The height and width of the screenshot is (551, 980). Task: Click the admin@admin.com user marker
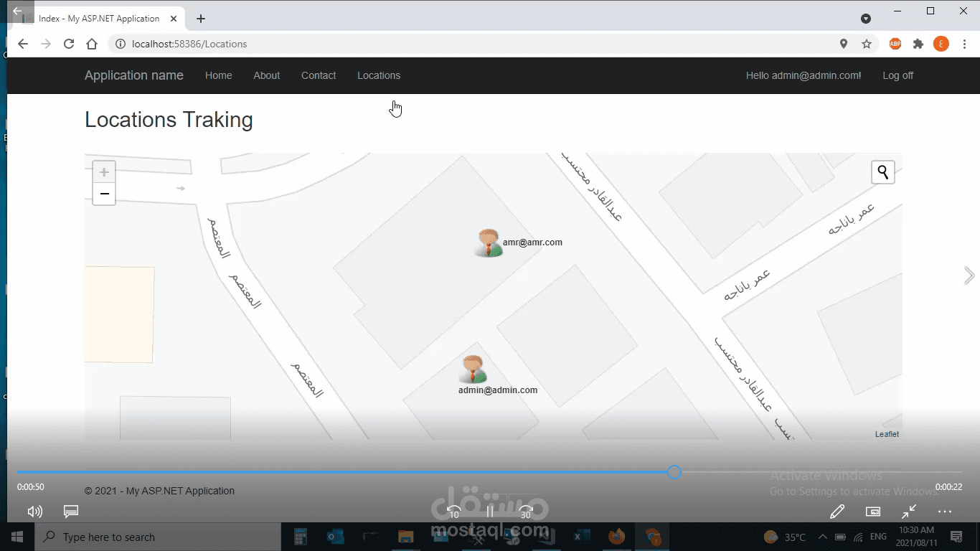click(473, 369)
